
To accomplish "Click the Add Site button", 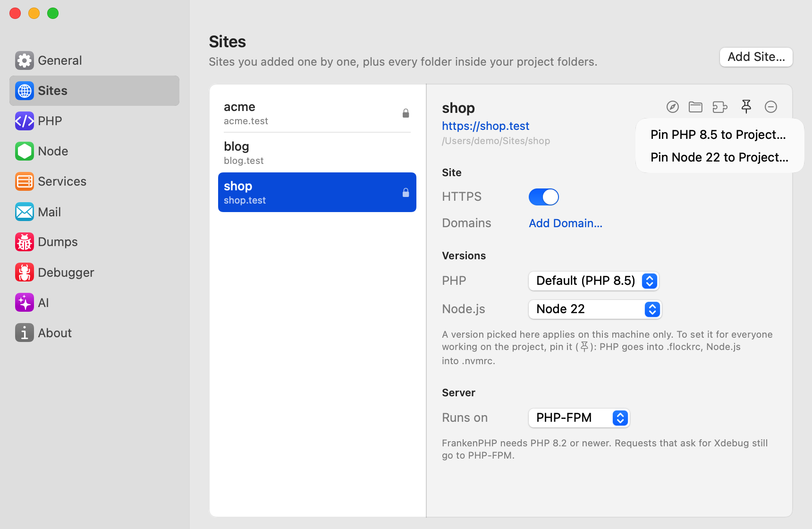I will (756, 57).
